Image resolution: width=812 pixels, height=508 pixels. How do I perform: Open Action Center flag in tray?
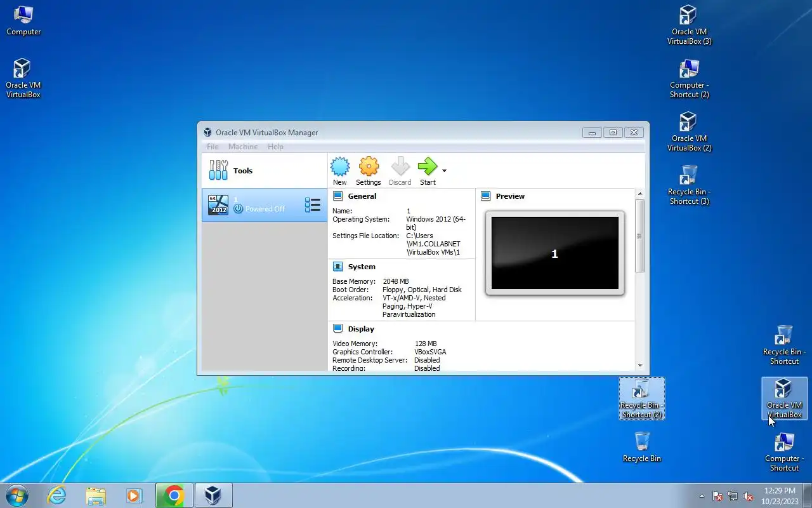(x=717, y=496)
